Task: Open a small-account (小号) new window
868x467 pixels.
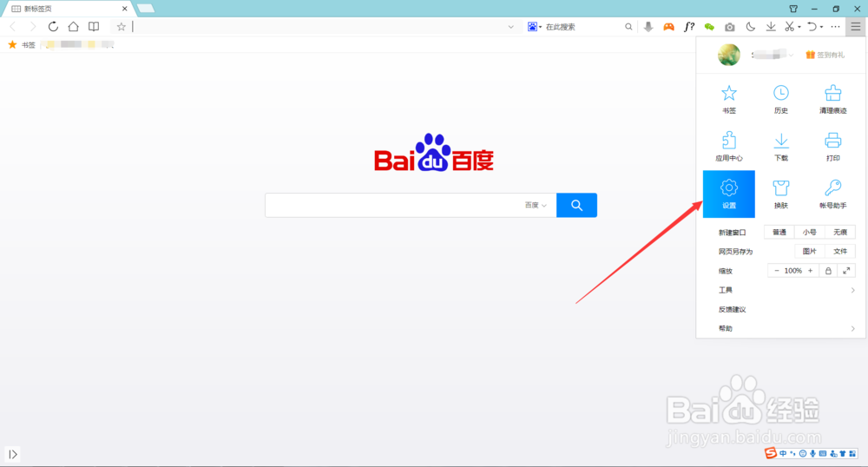Action: [809, 233]
